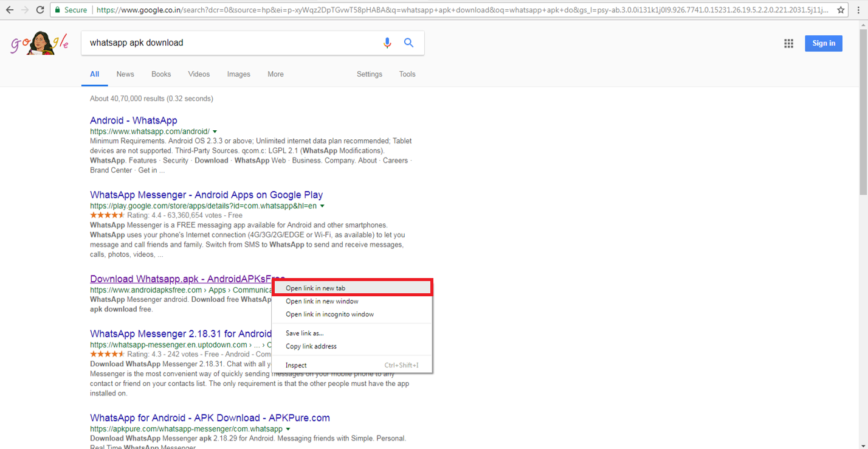Select the All results tab
This screenshot has height=449, width=868.
[x=95, y=74]
